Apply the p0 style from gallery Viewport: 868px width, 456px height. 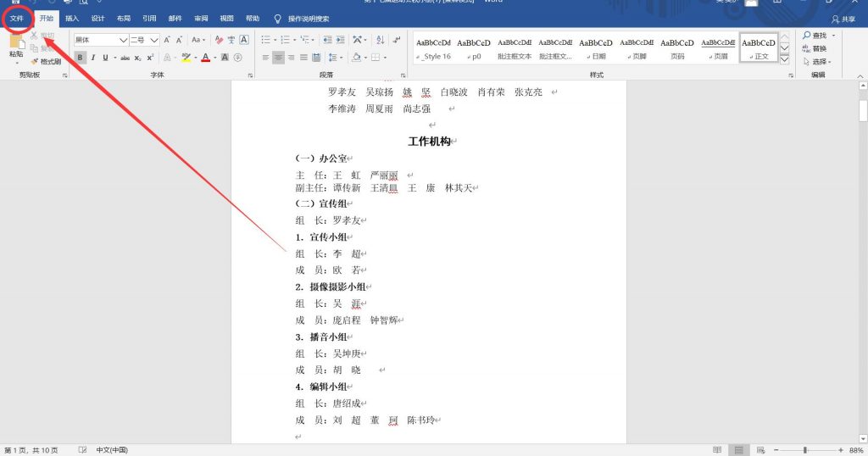474,48
